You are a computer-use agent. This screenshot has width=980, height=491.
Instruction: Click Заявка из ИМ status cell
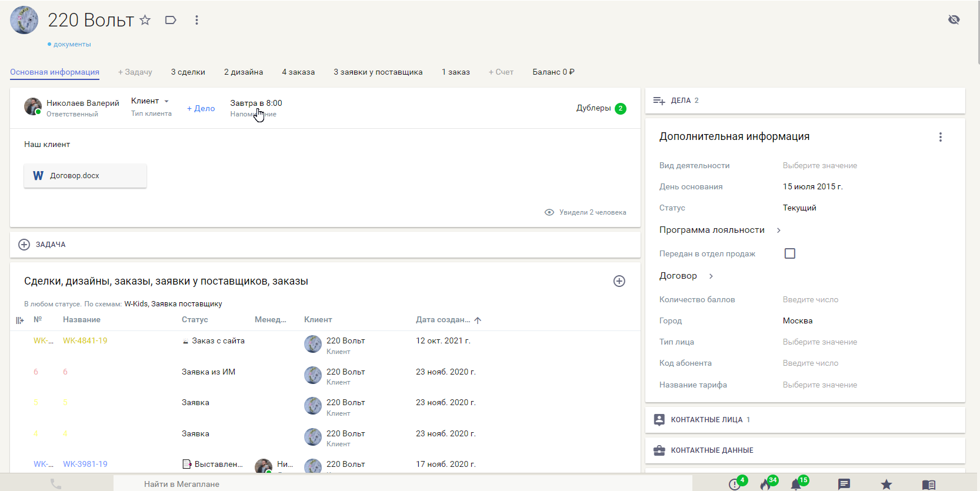tap(208, 372)
